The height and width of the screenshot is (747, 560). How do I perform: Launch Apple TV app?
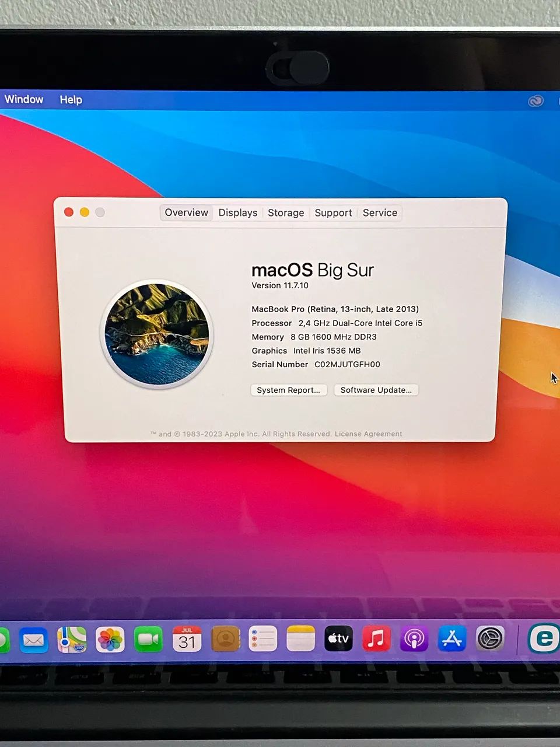338,638
